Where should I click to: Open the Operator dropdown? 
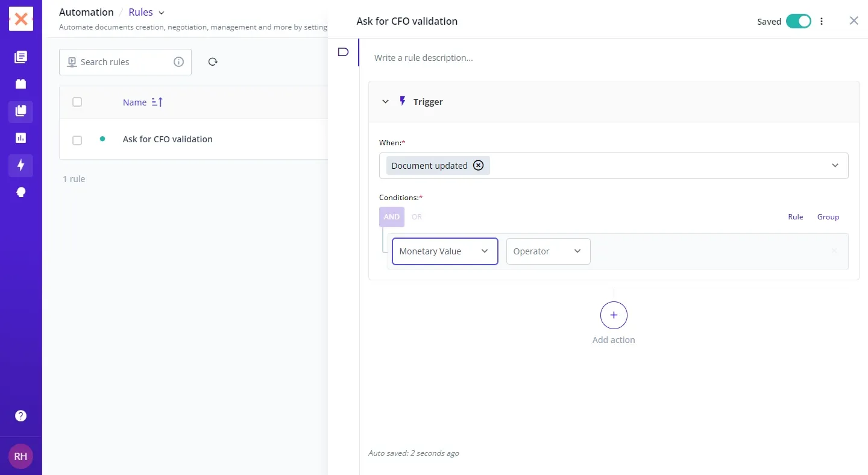click(548, 251)
